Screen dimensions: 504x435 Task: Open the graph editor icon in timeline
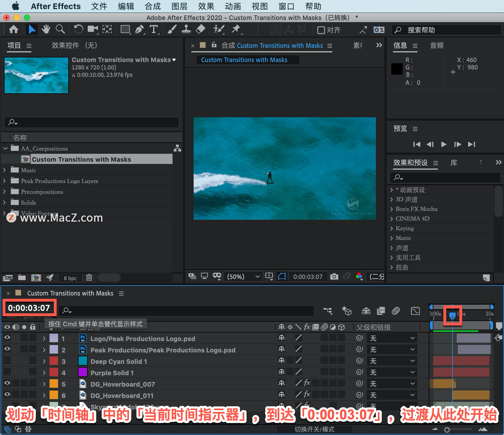pos(415,311)
